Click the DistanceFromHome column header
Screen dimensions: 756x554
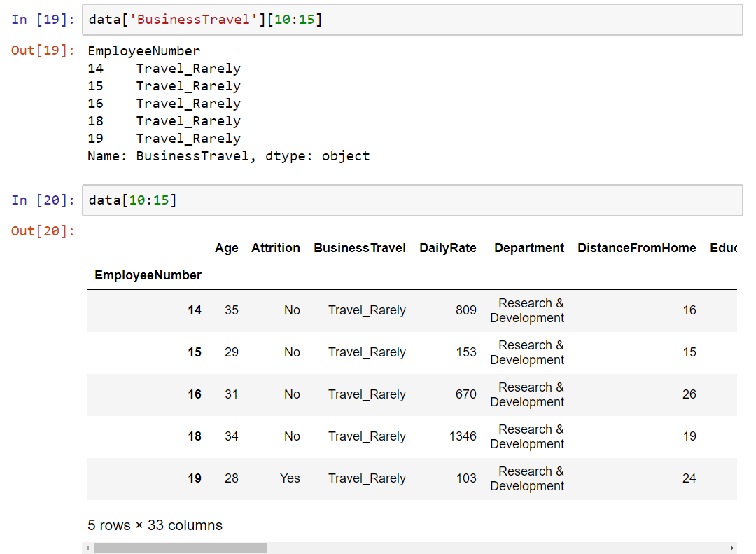(x=636, y=247)
